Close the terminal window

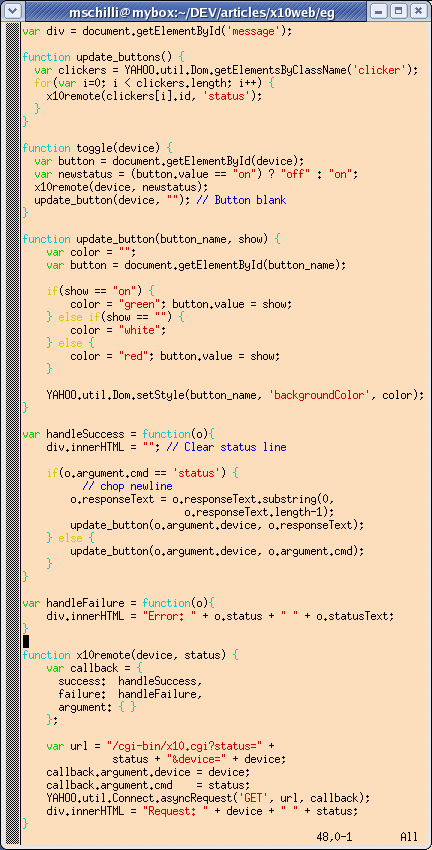click(x=417, y=11)
